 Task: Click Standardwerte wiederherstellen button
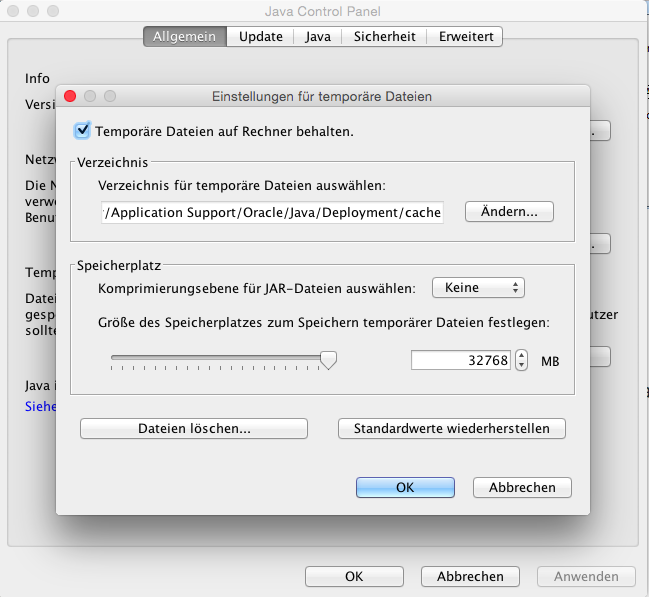pos(451,428)
